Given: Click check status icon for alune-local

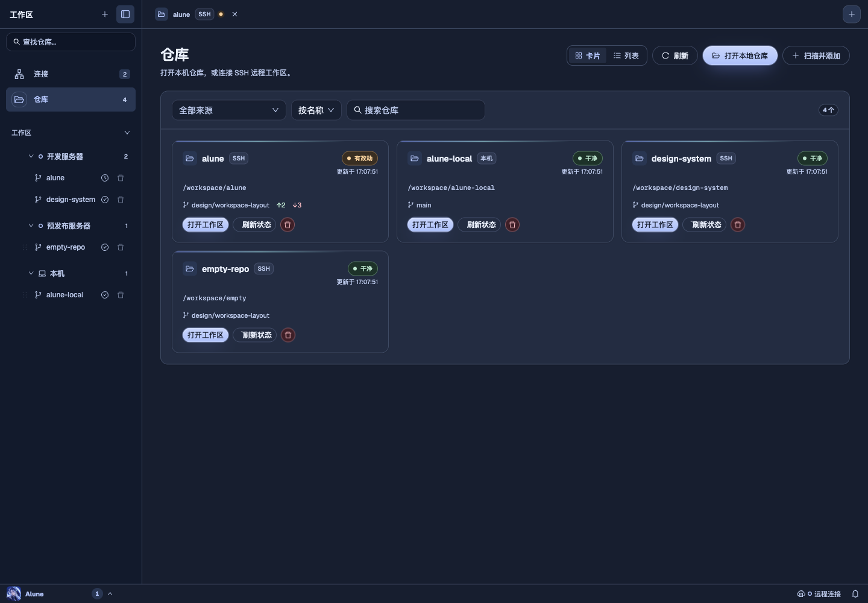Looking at the screenshot, I should tap(105, 295).
